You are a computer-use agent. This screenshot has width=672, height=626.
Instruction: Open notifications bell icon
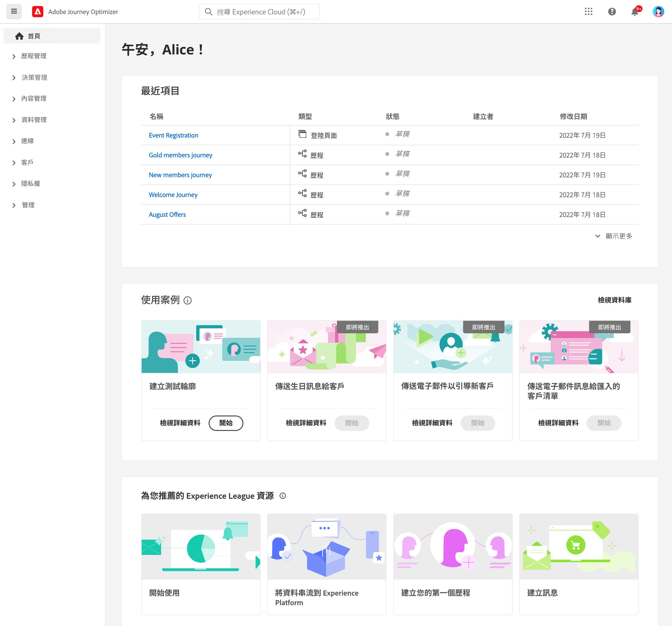pyautogui.click(x=635, y=12)
